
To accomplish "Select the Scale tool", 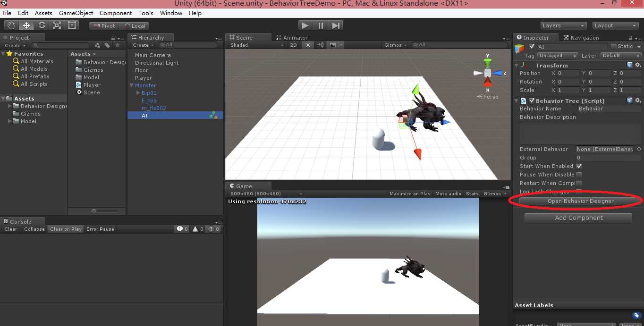I will (57, 25).
